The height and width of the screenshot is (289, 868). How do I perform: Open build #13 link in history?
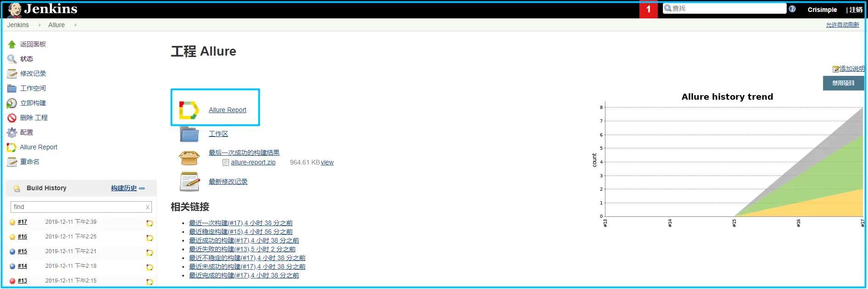[22, 281]
